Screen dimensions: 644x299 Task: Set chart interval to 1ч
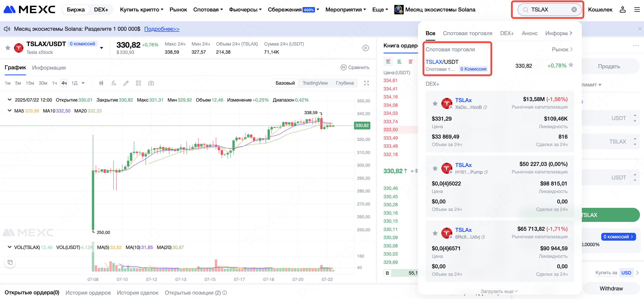tap(54, 83)
